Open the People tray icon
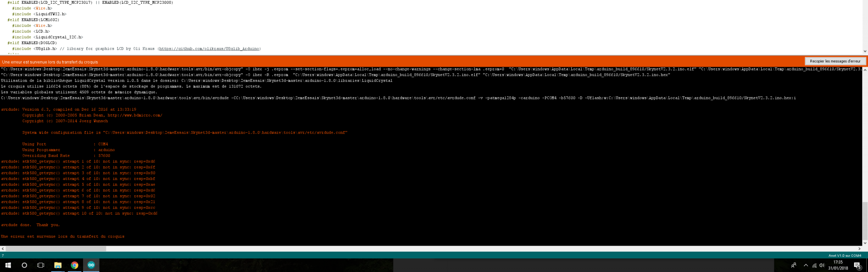This screenshot has width=868, height=272. click(x=793, y=266)
